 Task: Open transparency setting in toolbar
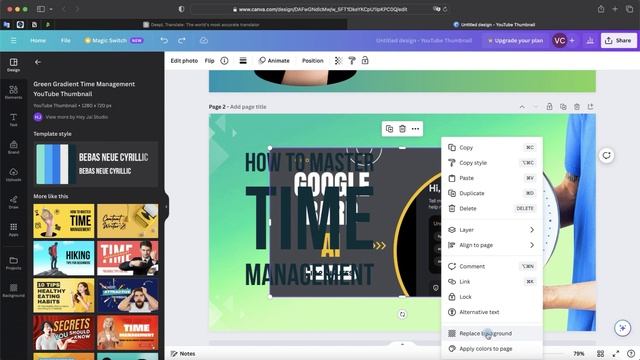[x=338, y=60]
